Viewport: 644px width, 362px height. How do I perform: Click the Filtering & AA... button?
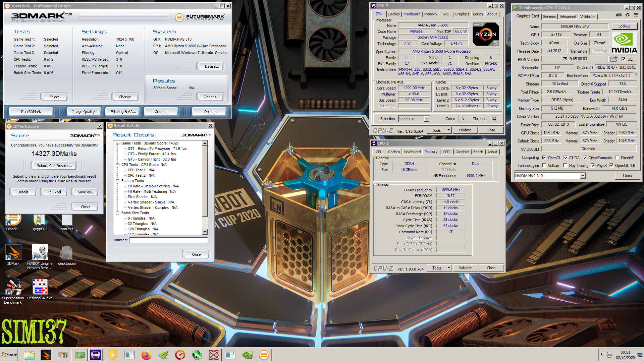tap(123, 112)
